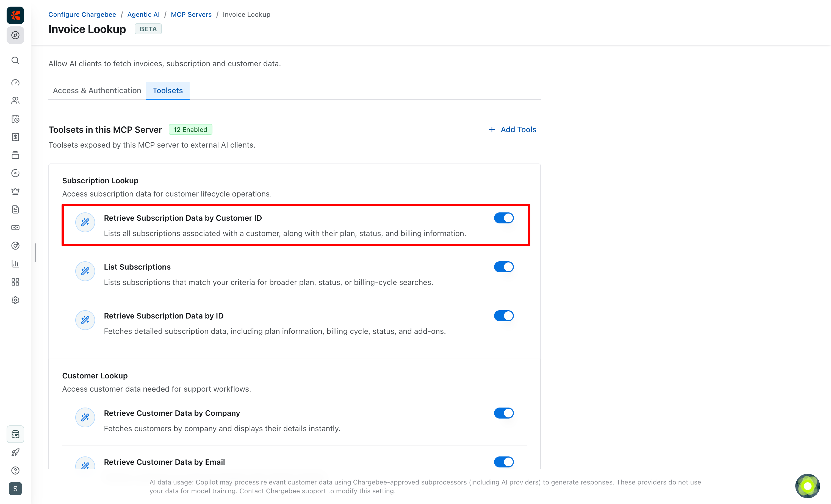This screenshot has height=504, width=831.
Task: Open the crown icon in sidebar
Action: [x=15, y=191]
